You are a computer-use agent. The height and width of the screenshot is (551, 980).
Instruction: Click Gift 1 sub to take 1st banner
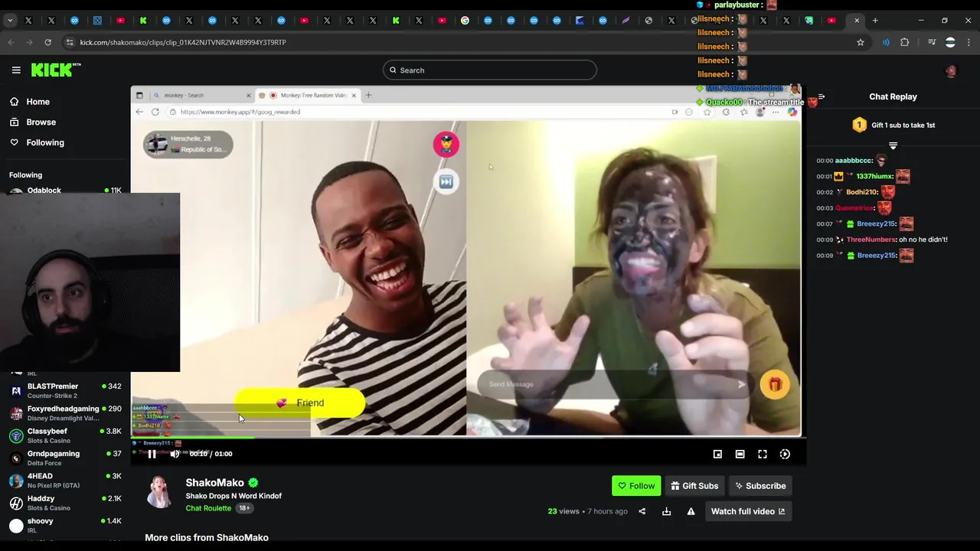pos(893,125)
